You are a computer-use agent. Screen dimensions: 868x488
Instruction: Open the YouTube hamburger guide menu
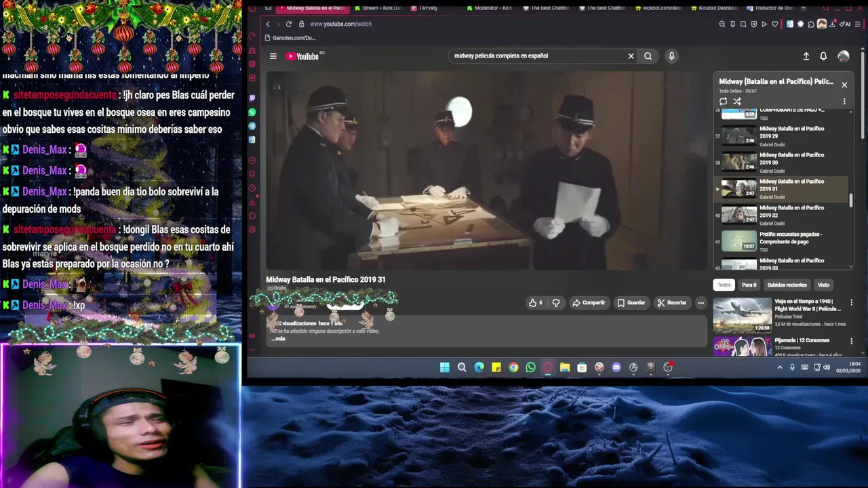coord(273,56)
